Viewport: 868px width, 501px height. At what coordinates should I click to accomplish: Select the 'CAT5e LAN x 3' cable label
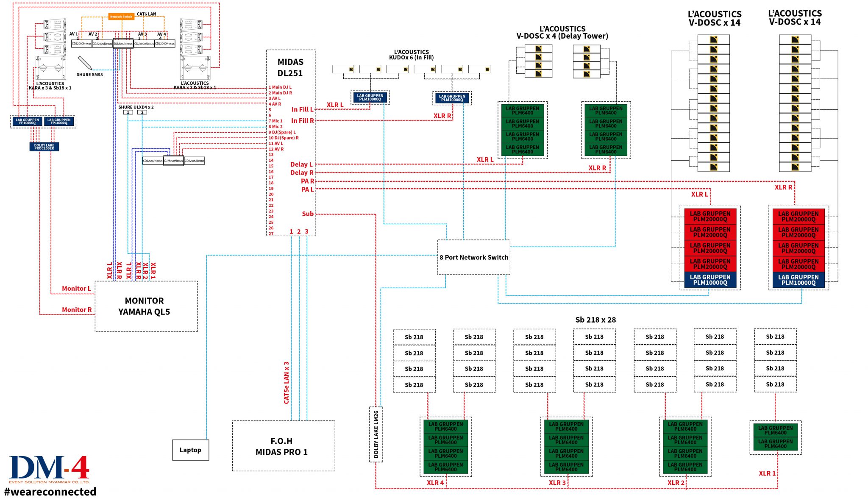point(287,383)
